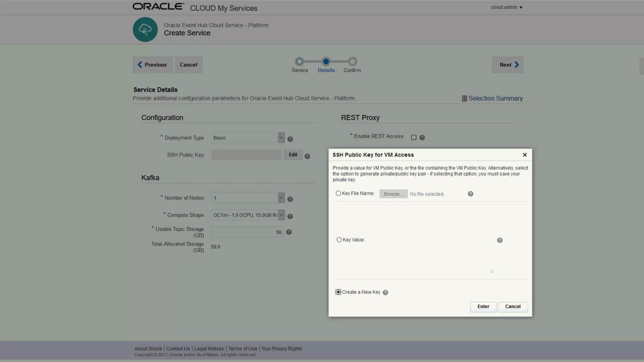Select the Key Value radio option
The height and width of the screenshot is (362, 644).
[x=339, y=240]
